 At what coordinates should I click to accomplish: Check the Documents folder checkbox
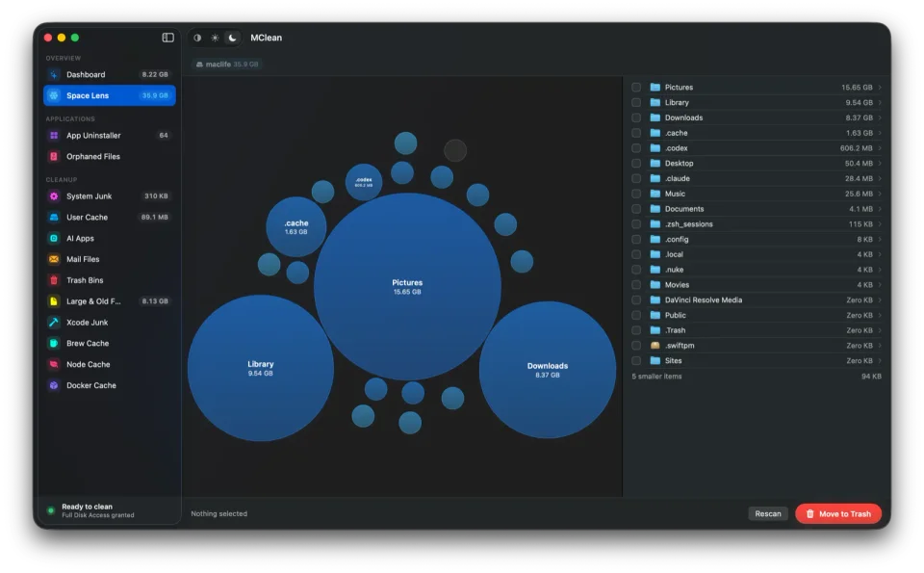[636, 209]
